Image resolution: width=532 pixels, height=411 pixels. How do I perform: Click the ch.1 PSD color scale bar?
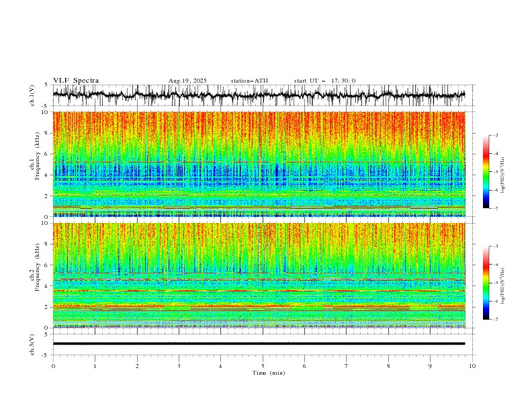(x=486, y=172)
